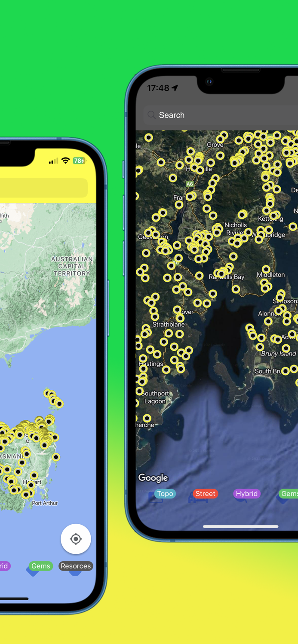This screenshot has height=644, width=298.
Task: Tap the cellular signal bars on left phone
Action: [x=53, y=161]
